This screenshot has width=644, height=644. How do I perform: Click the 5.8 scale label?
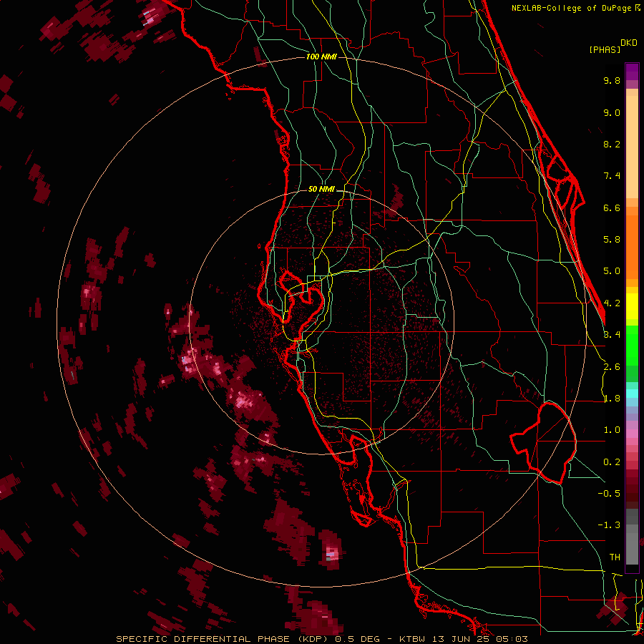coord(612,240)
